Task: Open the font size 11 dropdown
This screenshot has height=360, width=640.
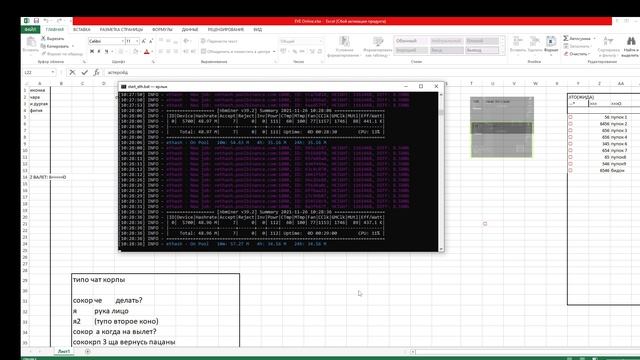Action: click(137, 41)
